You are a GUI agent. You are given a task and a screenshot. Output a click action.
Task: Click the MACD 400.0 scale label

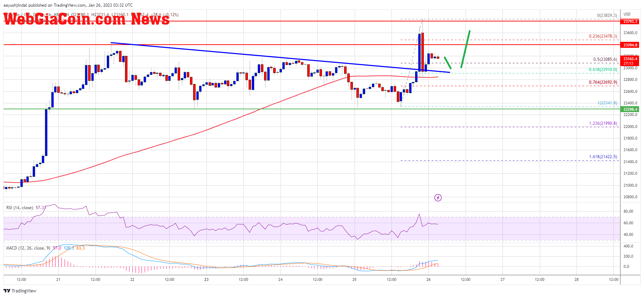point(628,246)
